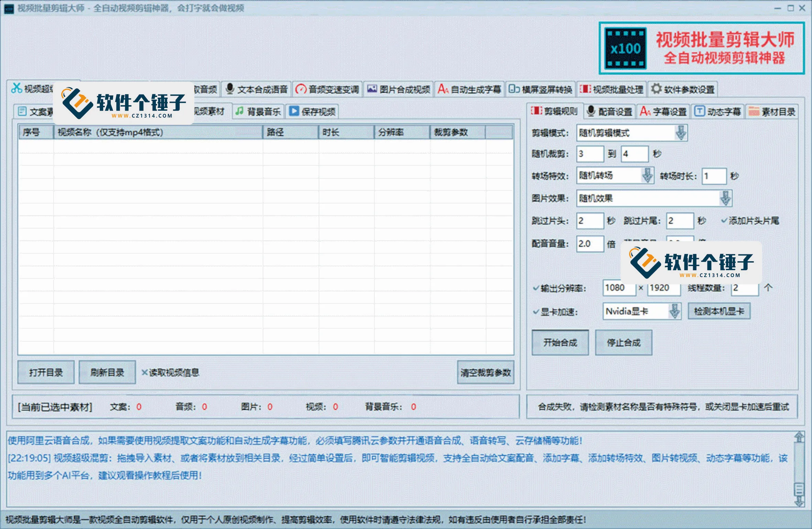The height and width of the screenshot is (529, 812).
Task: Switch to 配音设置 panel tab
Action: coord(610,111)
